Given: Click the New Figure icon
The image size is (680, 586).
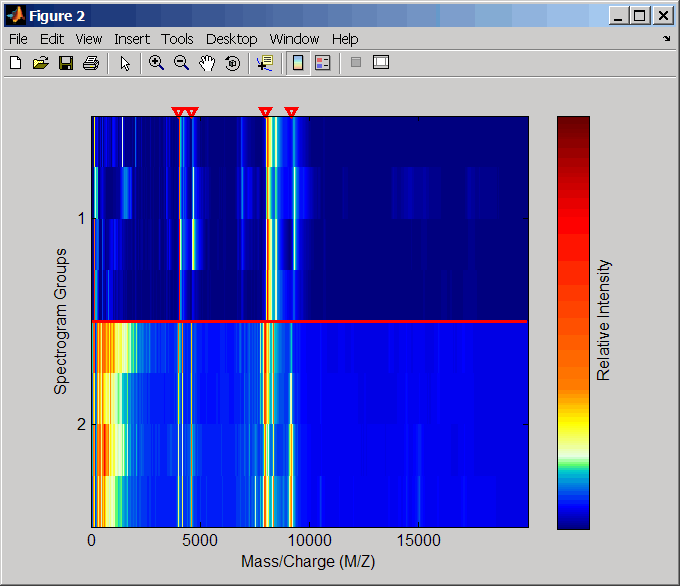Looking at the screenshot, I should (15, 63).
